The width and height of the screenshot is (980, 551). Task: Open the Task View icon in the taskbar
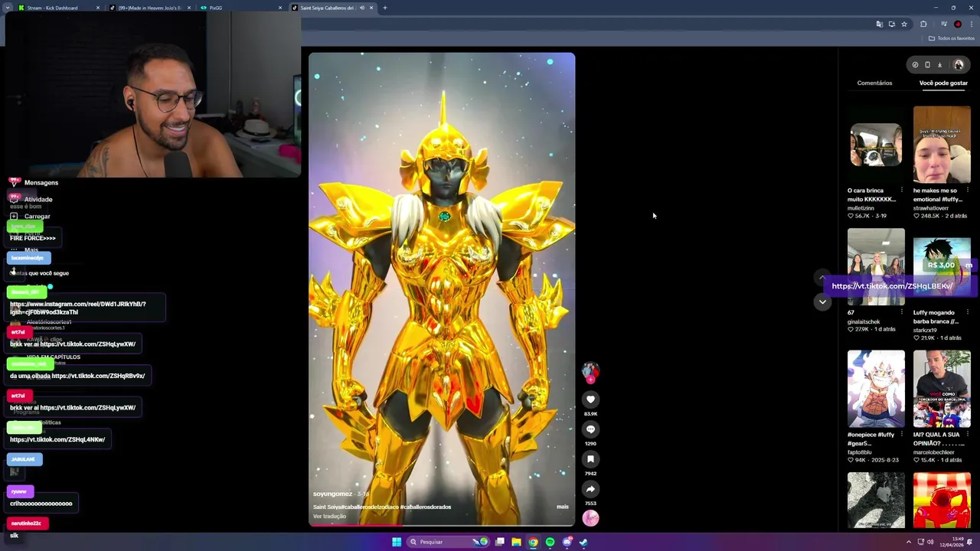point(500,542)
